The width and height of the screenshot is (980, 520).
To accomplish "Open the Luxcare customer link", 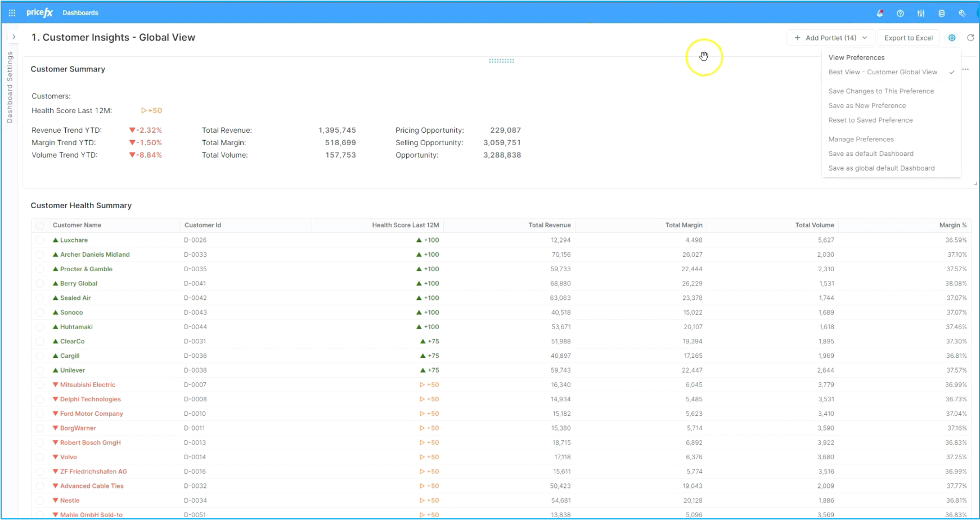I will 74,240.
